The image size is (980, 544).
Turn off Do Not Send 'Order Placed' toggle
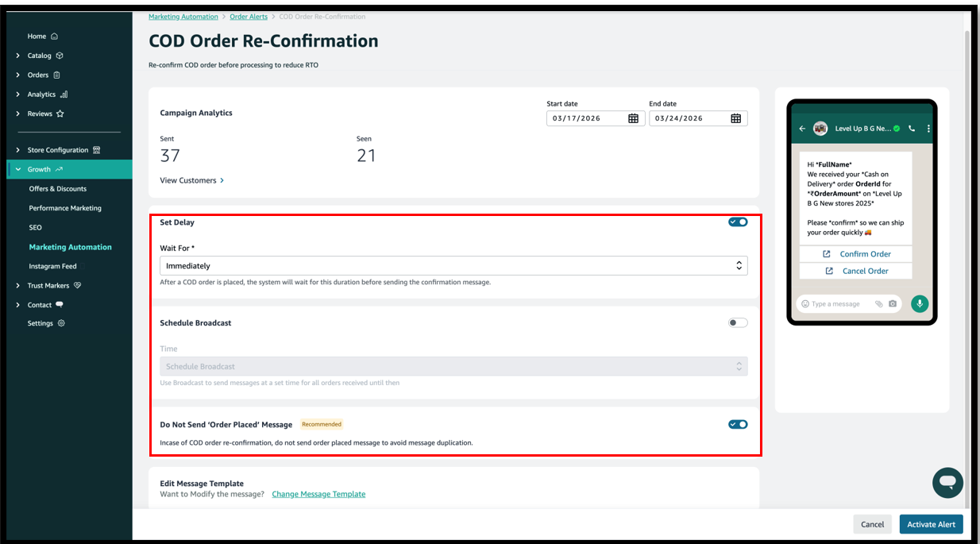[738, 424]
